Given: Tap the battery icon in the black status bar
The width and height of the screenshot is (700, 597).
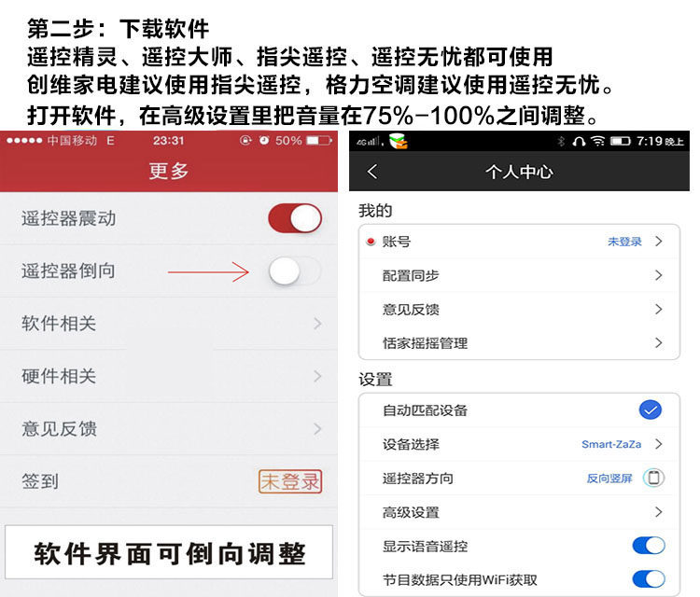Looking at the screenshot, I should [x=620, y=142].
